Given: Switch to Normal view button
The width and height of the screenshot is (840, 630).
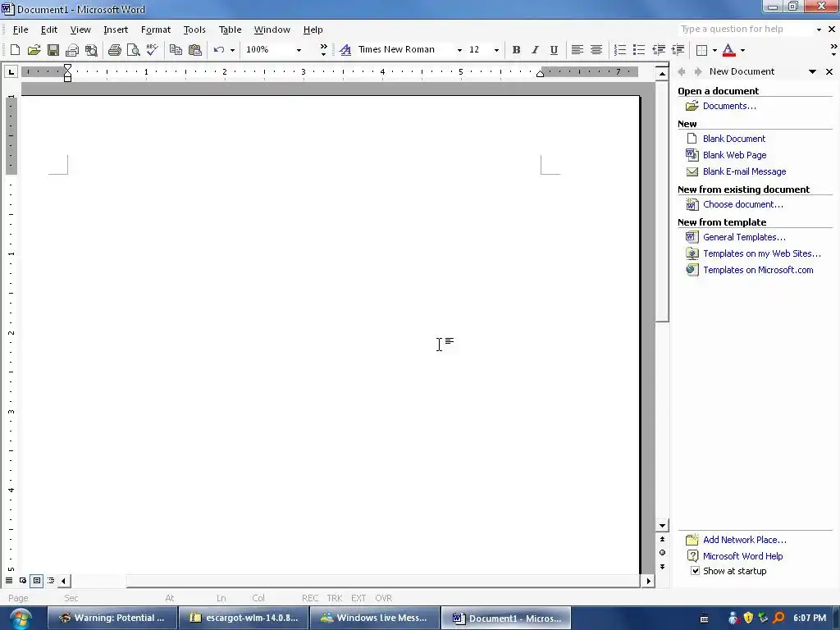Looking at the screenshot, I should click(9, 581).
